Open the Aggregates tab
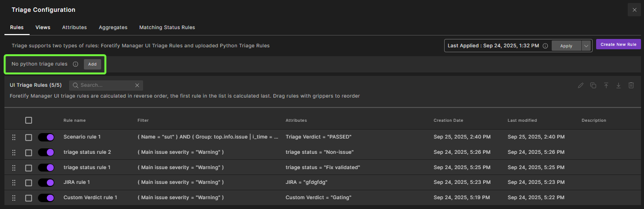The height and width of the screenshot is (209, 644). [113, 28]
